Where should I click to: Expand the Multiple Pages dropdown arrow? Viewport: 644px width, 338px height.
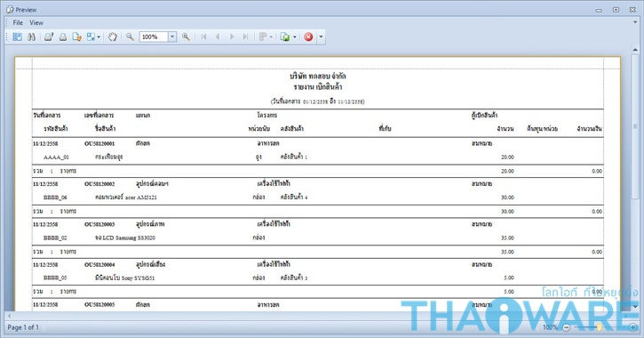point(271,37)
